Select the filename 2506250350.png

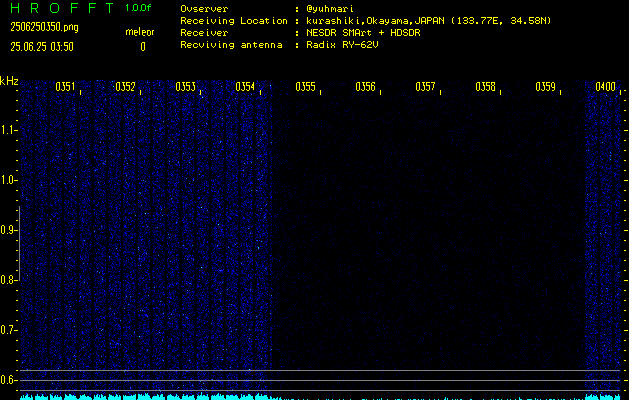click(44, 27)
